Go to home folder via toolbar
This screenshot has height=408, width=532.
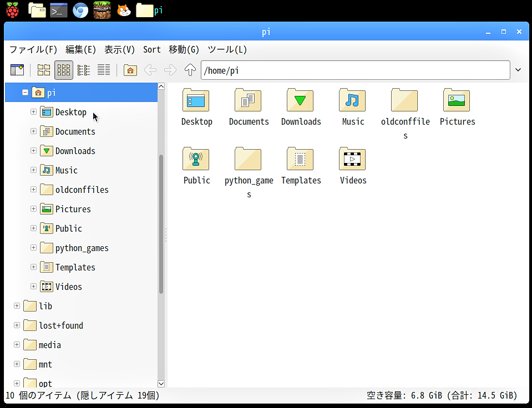tap(130, 70)
